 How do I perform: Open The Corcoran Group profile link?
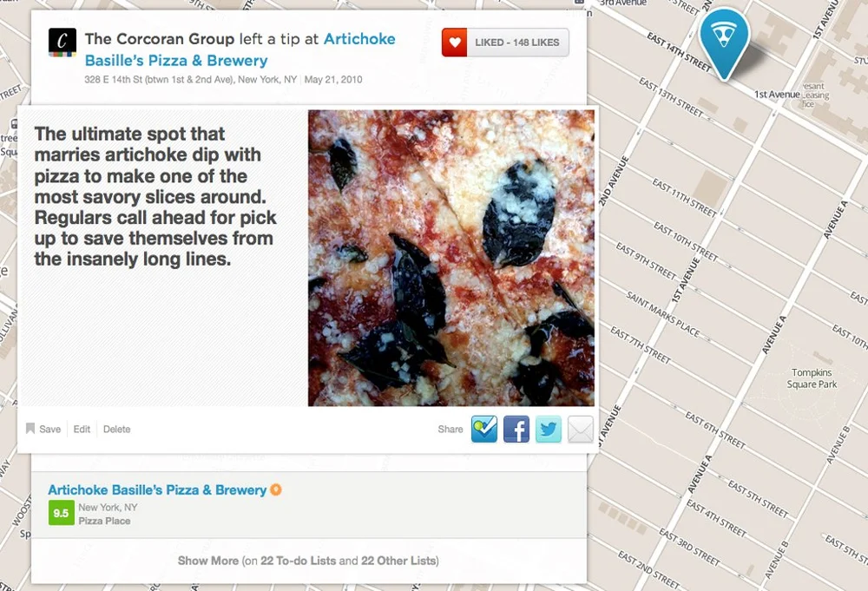tap(160, 39)
